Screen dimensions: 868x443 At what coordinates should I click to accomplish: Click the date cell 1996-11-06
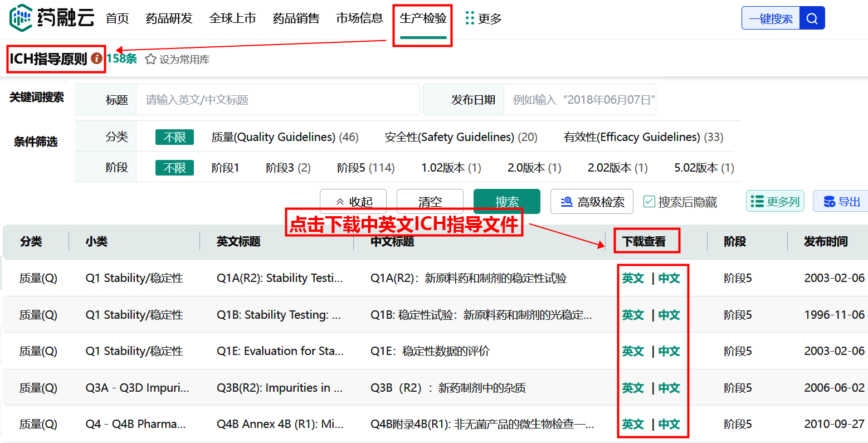834,315
